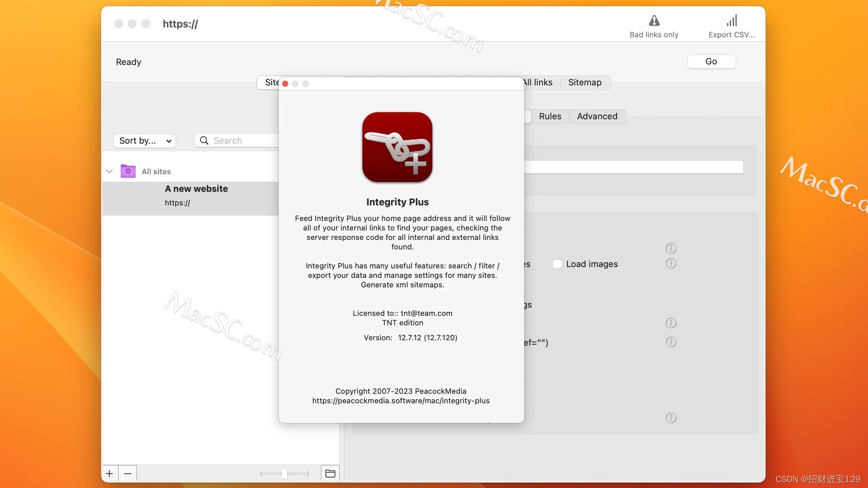Click info icon above ef="") option row
This screenshot has height=488, width=868.
point(671,323)
